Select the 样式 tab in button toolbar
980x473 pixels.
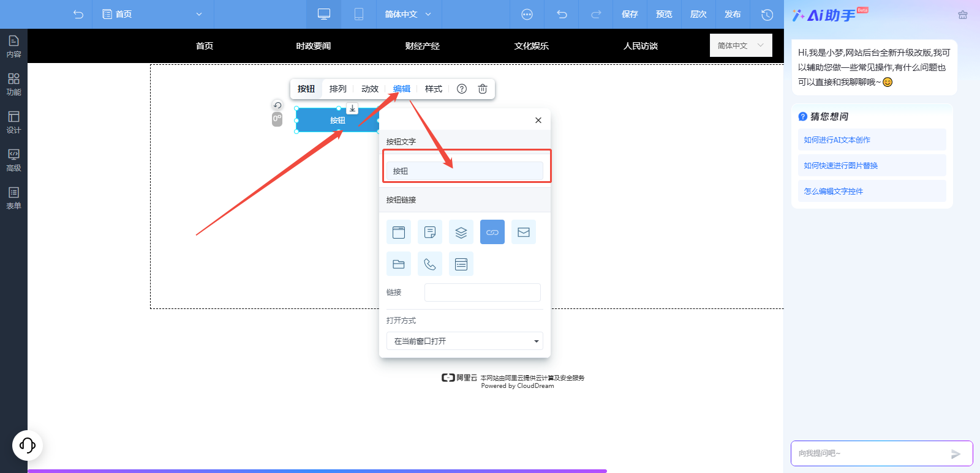click(x=434, y=89)
